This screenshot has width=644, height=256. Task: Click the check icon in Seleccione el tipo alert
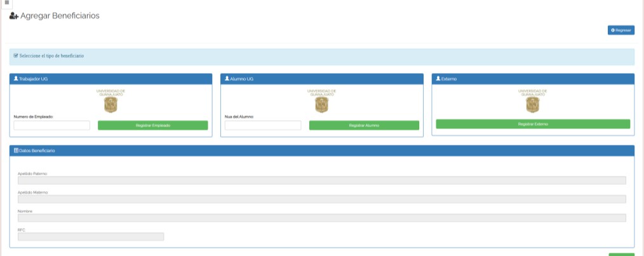click(16, 56)
